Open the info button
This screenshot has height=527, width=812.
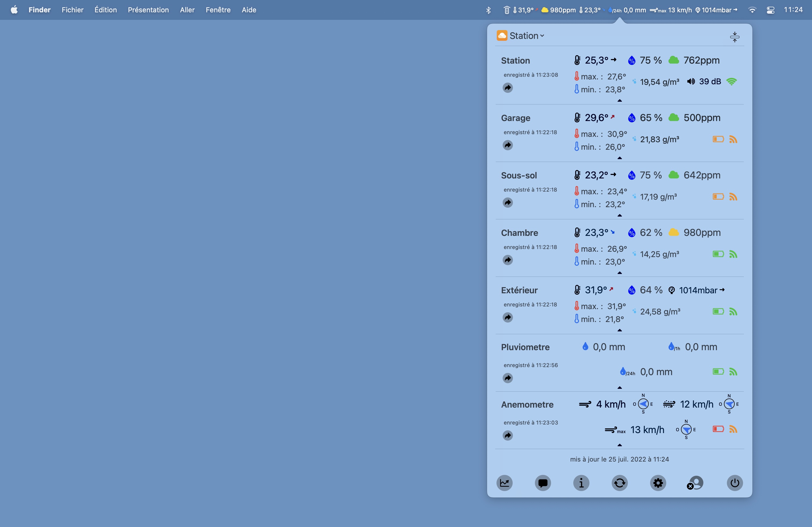pos(581,483)
